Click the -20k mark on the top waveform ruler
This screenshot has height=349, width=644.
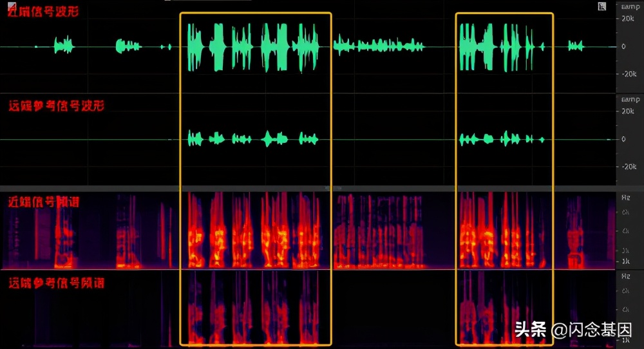pyautogui.click(x=629, y=74)
